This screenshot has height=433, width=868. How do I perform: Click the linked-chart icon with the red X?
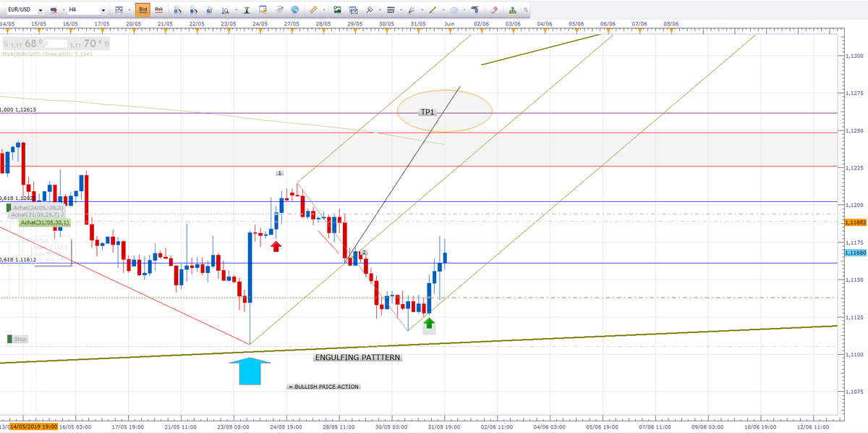pyautogui.click(x=54, y=10)
